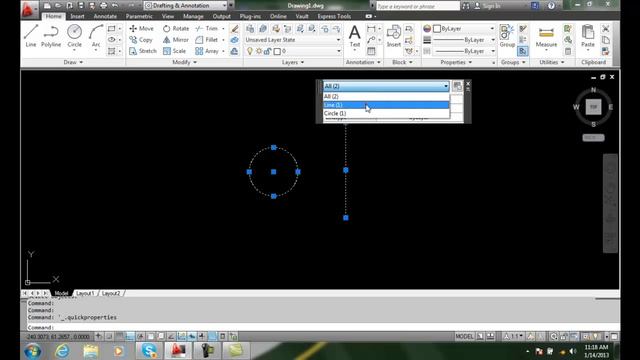This screenshot has height=360, width=640.
Task: Click the Erase pencil icon in Modify
Action: (x=234, y=29)
